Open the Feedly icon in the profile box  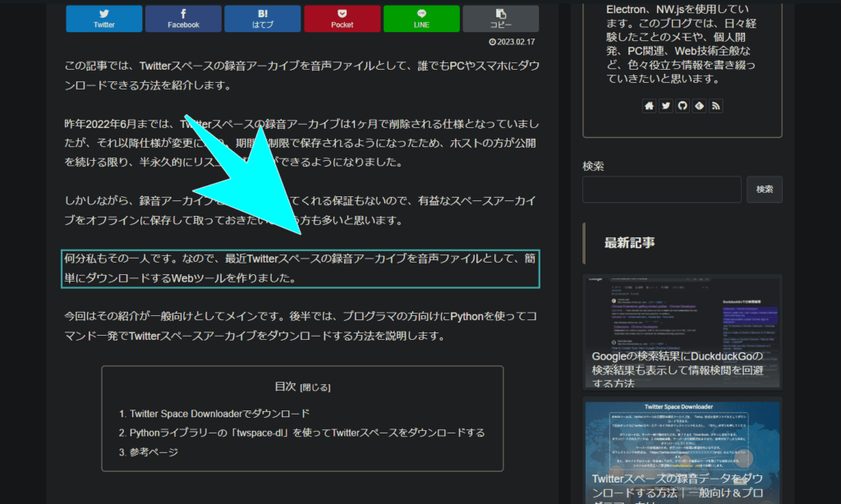click(x=699, y=106)
